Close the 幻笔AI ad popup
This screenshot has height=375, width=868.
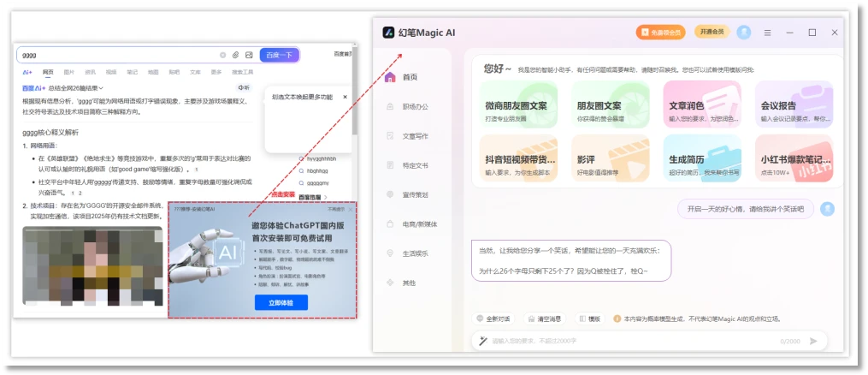coord(351,210)
